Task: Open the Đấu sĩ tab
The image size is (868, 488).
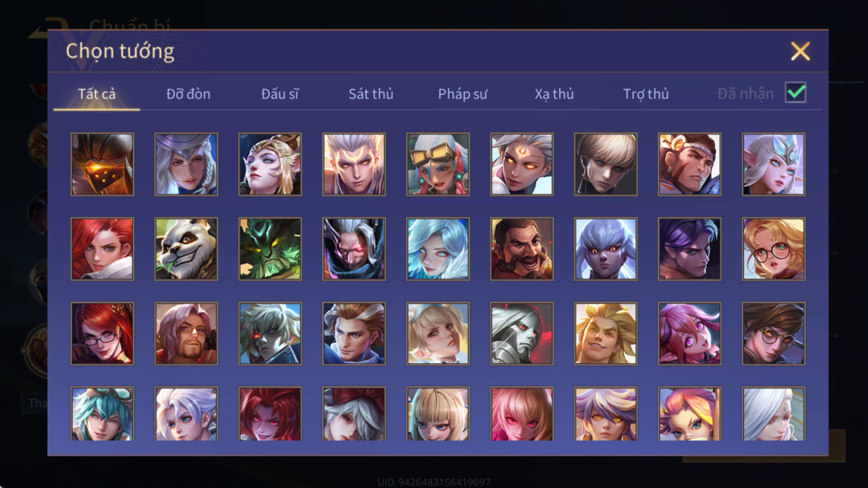Action: point(280,94)
